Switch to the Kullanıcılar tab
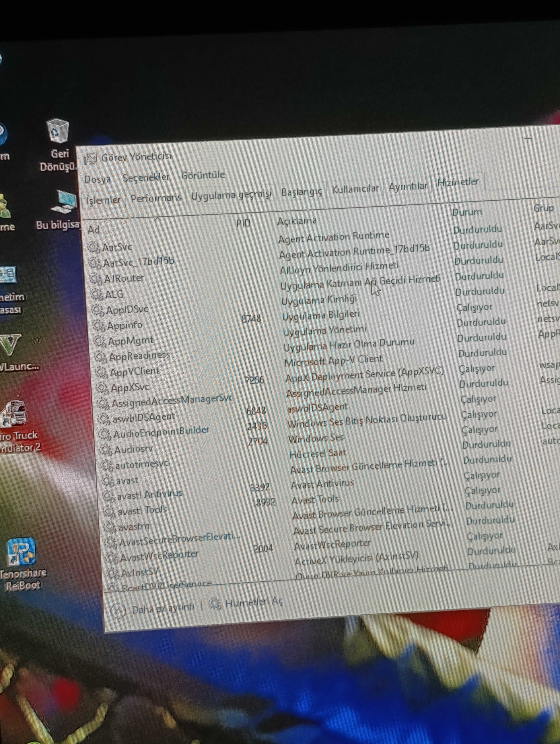Viewport: 560px width, 744px height. point(355,189)
